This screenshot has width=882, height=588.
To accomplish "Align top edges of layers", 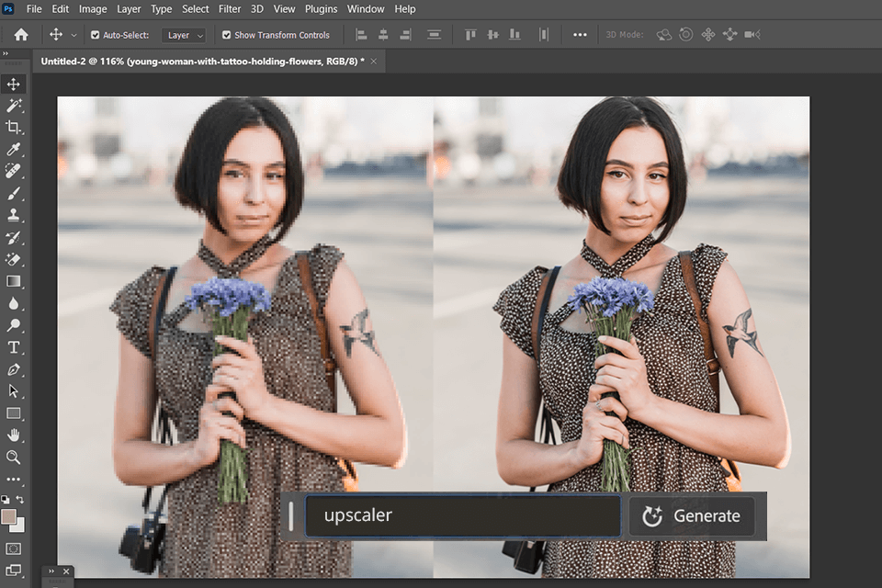I will pyautogui.click(x=470, y=35).
